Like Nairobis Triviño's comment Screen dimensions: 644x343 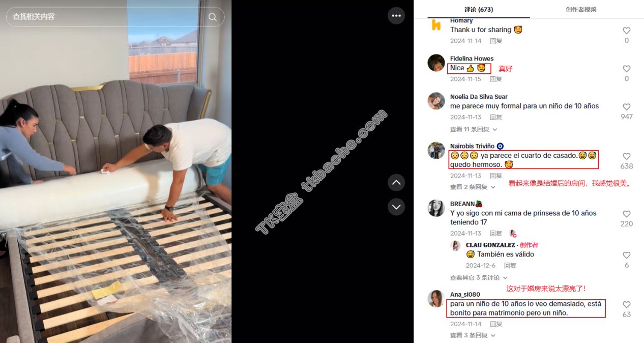coord(627,156)
